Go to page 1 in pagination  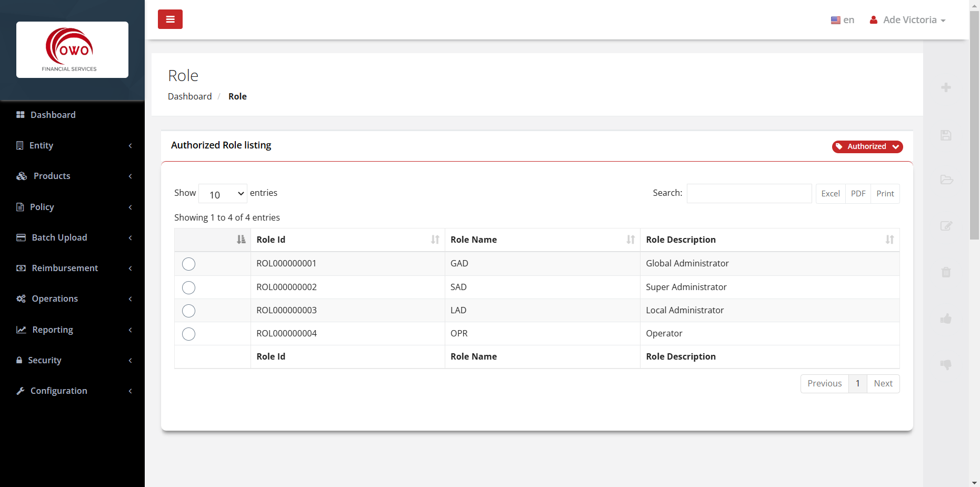(858, 383)
